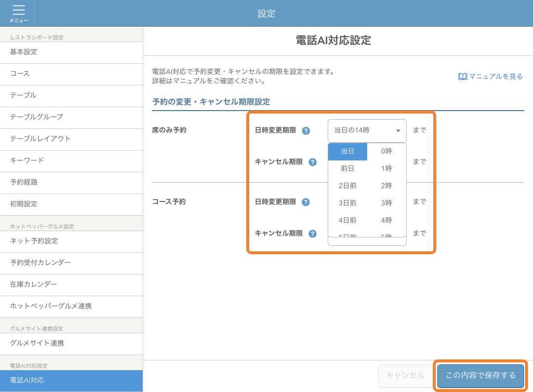Viewport: 533px width, 392px height.
Task: Click the 電話AI対応設定 page title
Action: (333, 40)
